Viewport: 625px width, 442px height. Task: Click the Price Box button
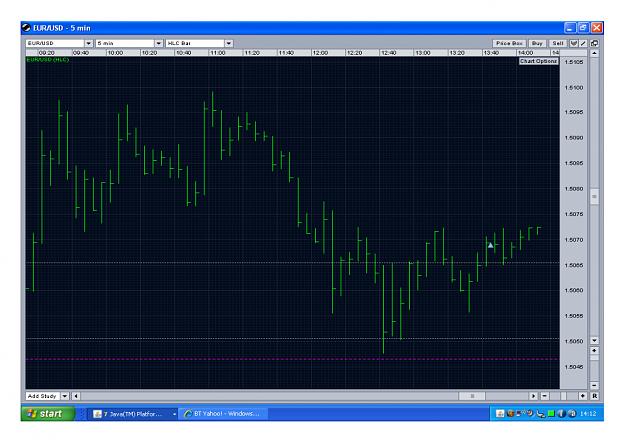click(509, 43)
